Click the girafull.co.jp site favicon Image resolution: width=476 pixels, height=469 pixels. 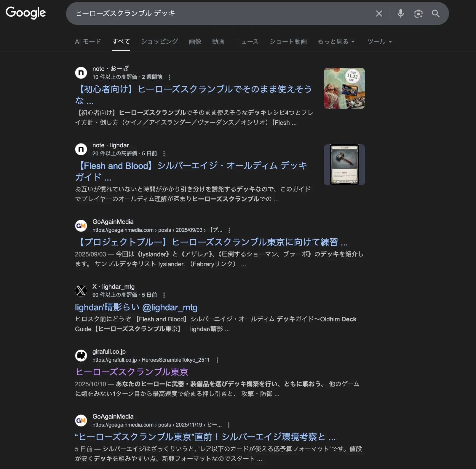click(x=81, y=355)
